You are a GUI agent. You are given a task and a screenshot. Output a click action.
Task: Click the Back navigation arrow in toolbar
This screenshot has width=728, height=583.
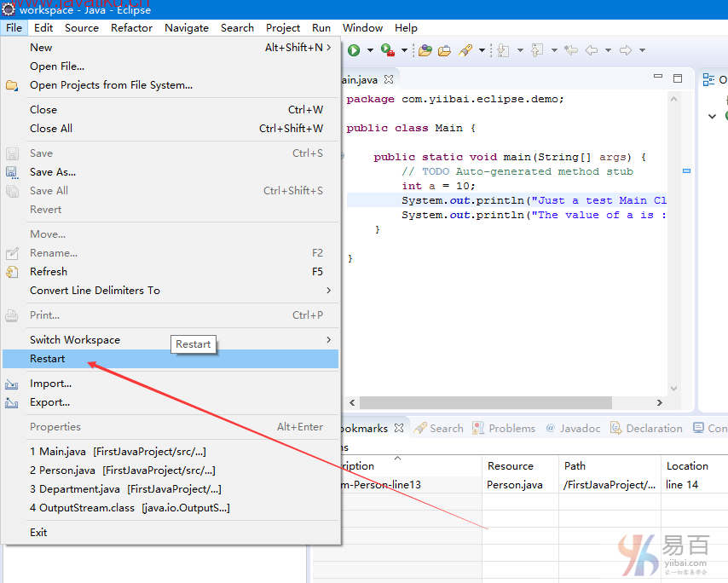point(592,50)
